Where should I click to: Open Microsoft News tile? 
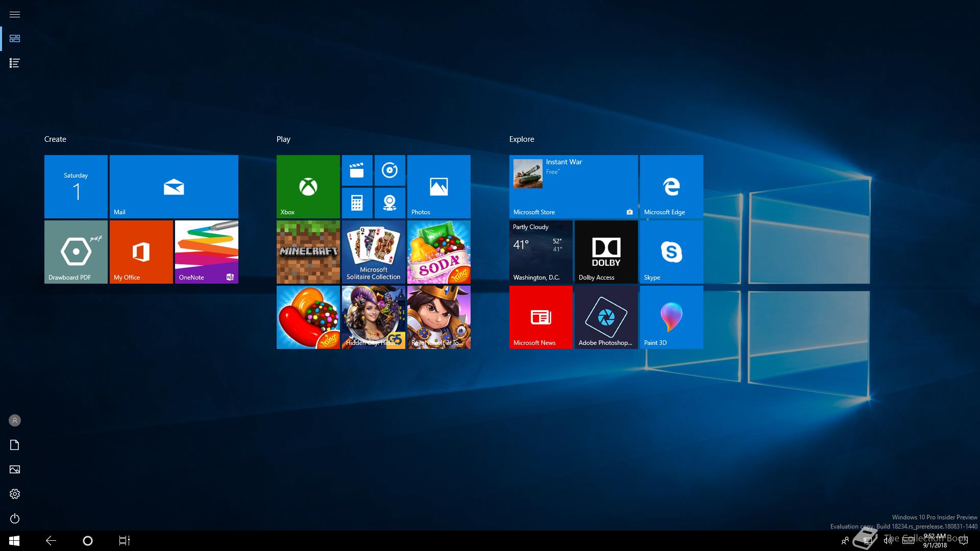541,317
